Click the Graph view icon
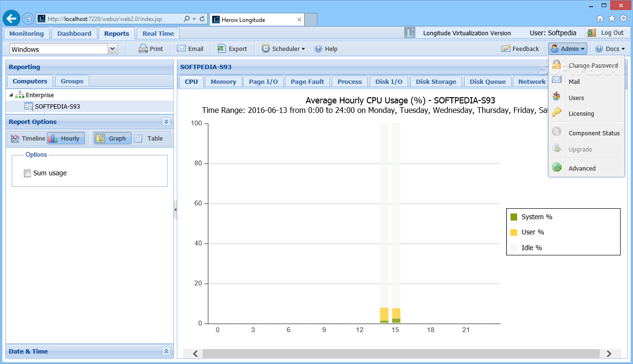633x364 pixels. point(101,138)
